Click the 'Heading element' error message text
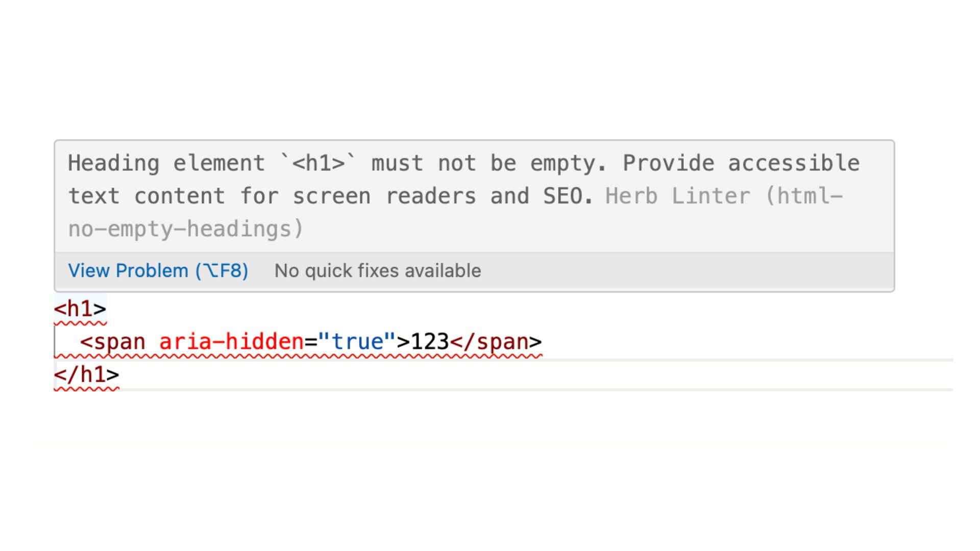 pos(166,163)
